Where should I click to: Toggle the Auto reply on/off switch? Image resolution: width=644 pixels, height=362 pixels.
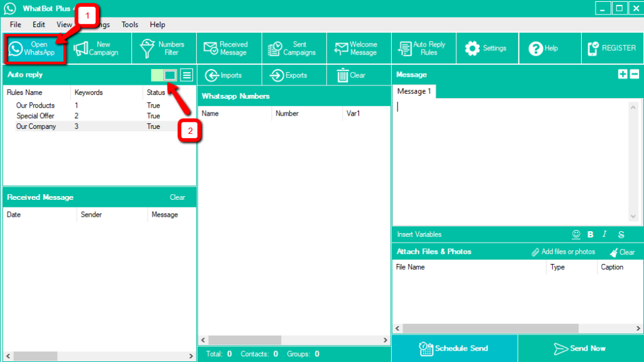click(164, 75)
